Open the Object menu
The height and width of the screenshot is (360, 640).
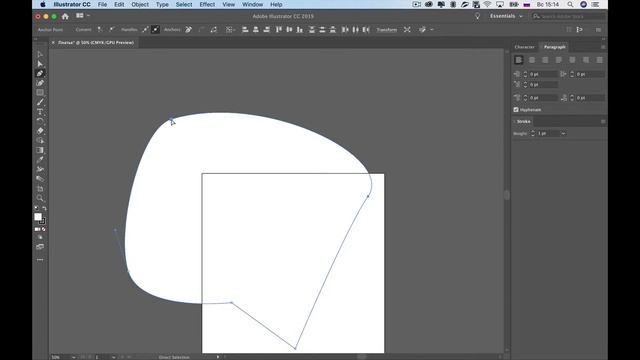(x=140, y=4)
